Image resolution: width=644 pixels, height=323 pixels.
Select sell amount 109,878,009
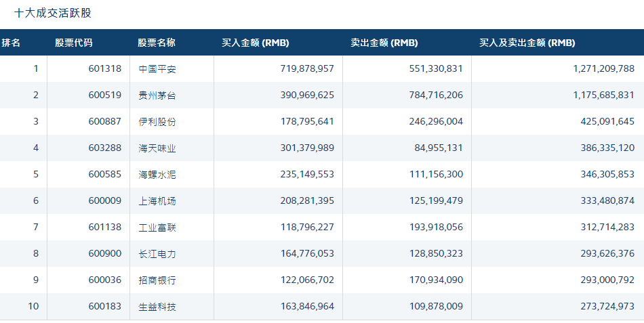(x=436, y=306)
